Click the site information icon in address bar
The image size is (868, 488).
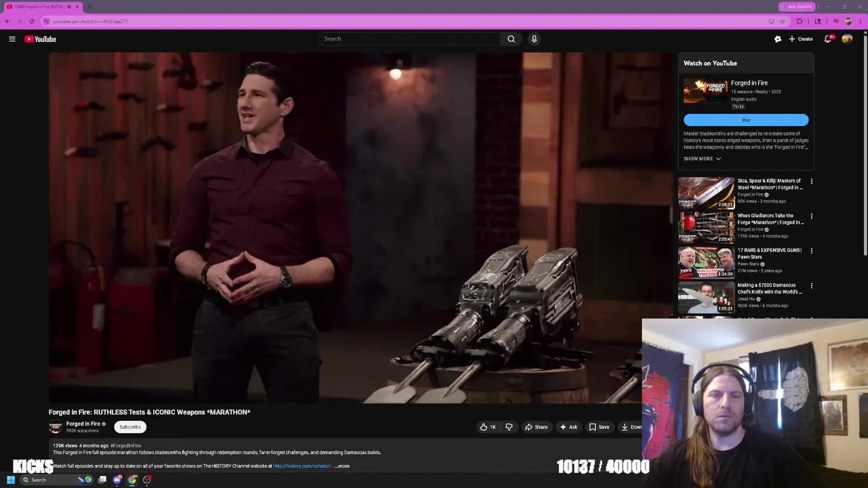pos(47,22)
